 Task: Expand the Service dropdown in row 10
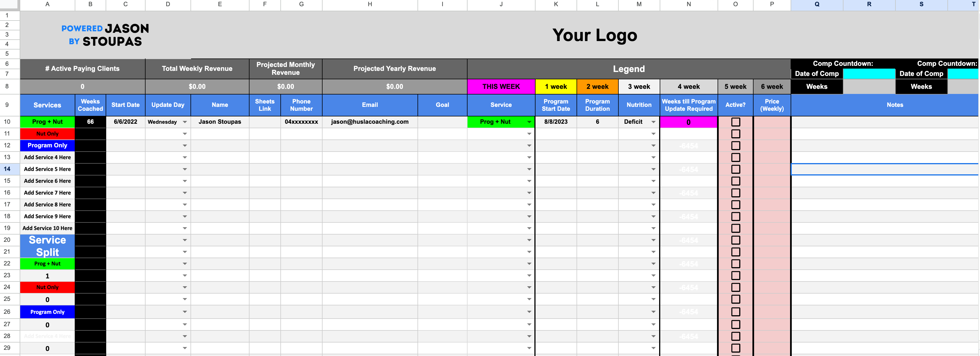[x=529, y=122]
